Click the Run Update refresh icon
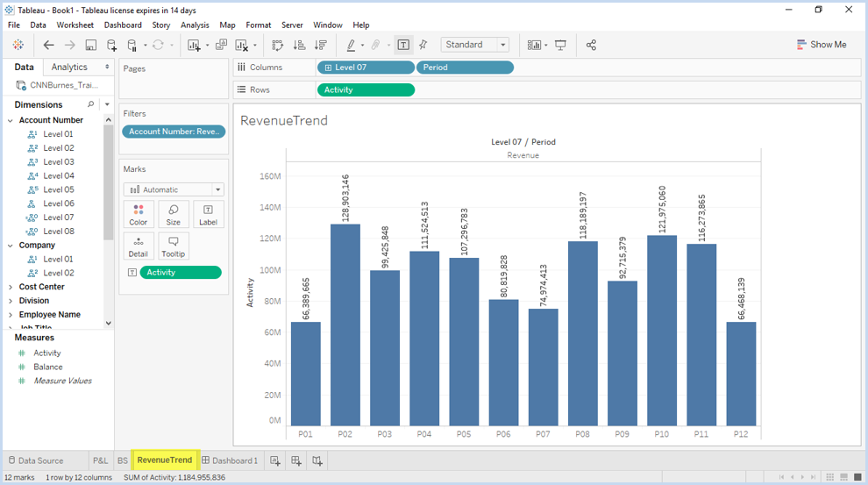Image resolution: width=868 pixels, height=485 pixels. click(x=158, y=45)
